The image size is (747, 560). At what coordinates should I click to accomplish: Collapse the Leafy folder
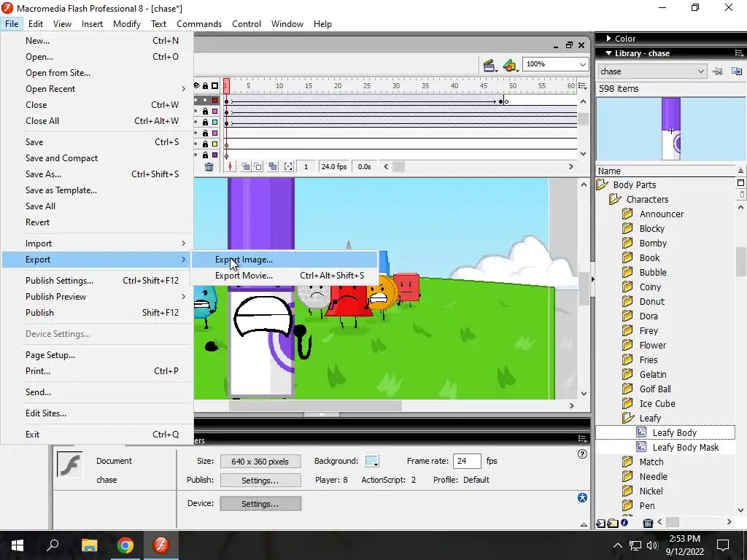[x=628, y=418]
